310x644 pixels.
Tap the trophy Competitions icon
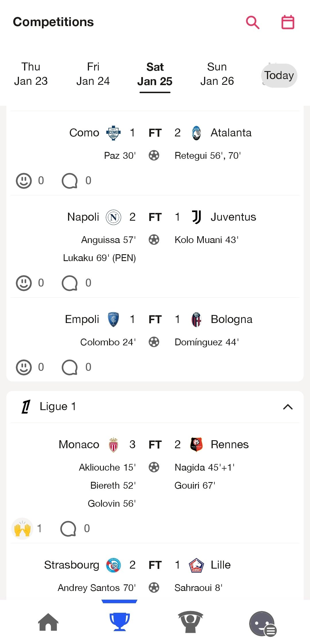pyautogui.click(x=120, y=622)
